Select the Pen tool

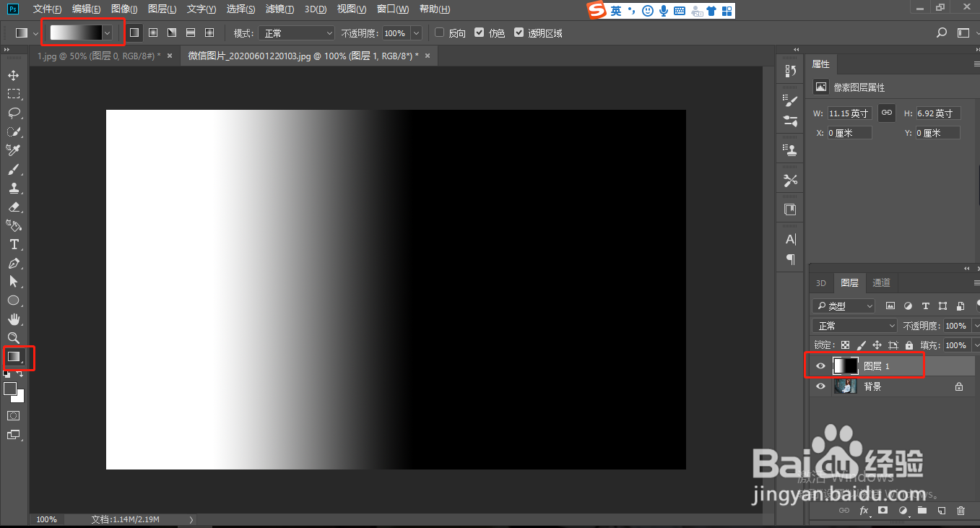pos(14,263)
